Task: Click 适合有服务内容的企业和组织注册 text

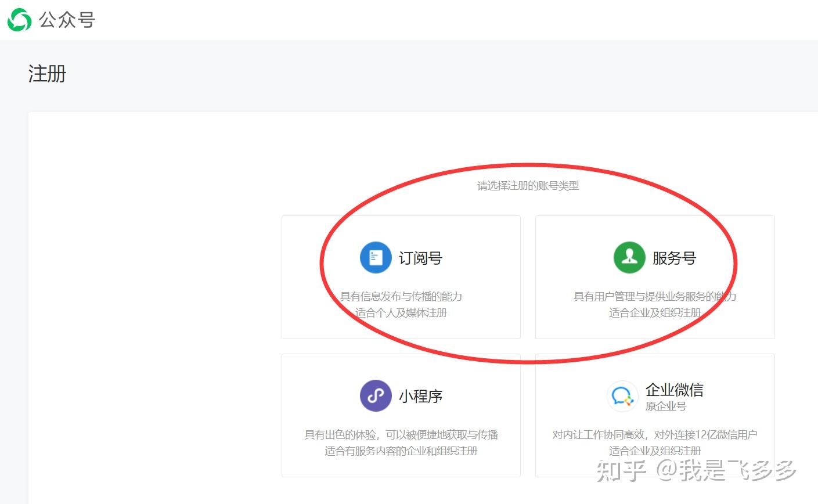Action: pos(401,451)
